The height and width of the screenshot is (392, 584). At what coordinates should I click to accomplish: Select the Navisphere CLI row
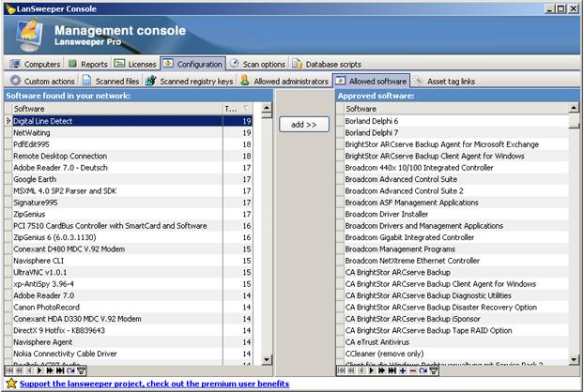pos(131,261)
